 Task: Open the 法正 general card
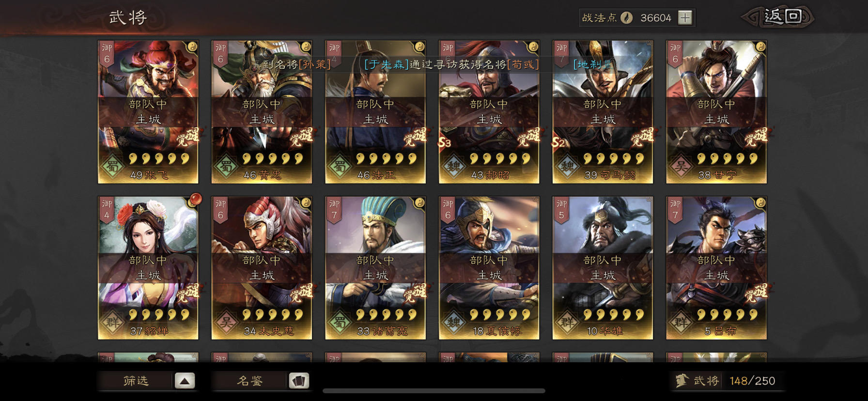tap(375, 112)
